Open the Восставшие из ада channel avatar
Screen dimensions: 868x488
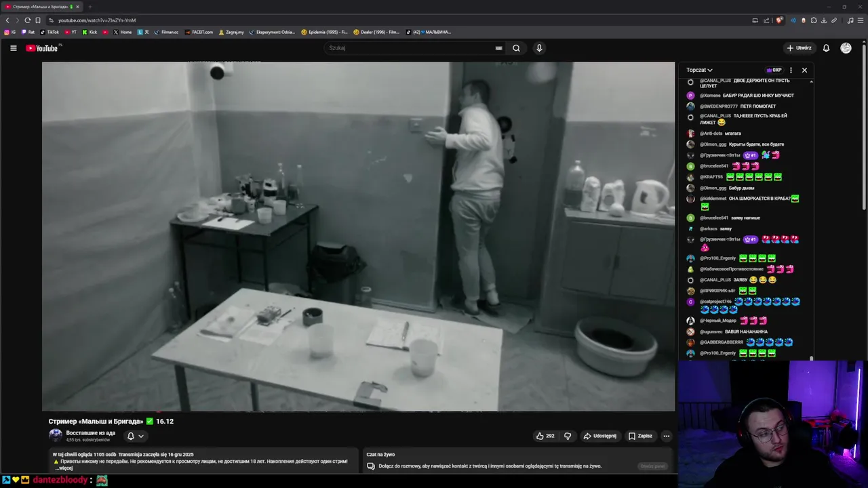pos(56,436)
